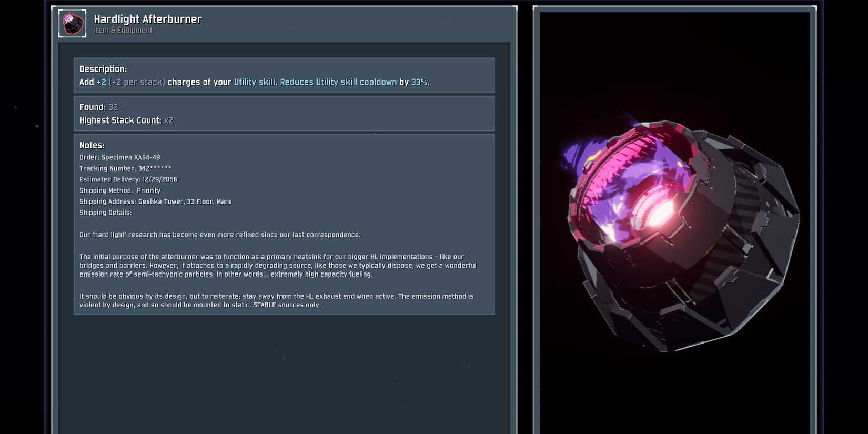Click the Order: Specimen XAS4-49 line
This screenshot has height=434, width=868.
click(120, 157)
